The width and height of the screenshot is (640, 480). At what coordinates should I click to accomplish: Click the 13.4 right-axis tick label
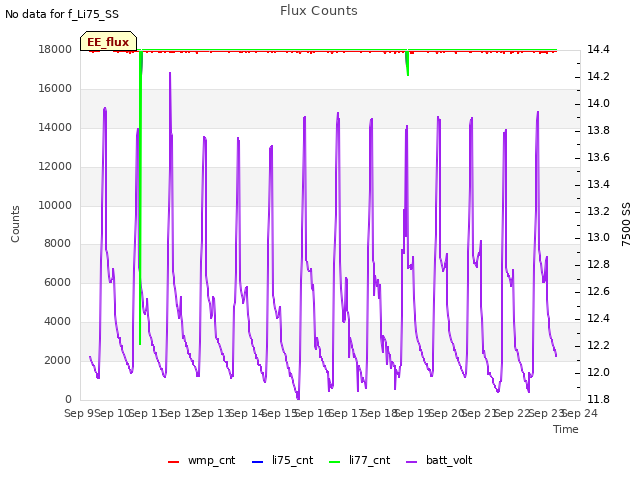point(598,184)
